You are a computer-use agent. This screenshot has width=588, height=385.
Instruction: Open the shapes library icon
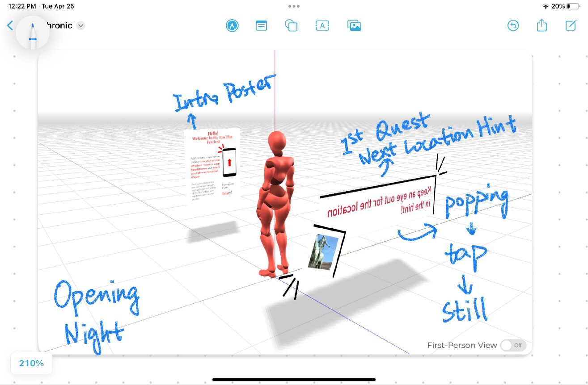coord(291,25)
